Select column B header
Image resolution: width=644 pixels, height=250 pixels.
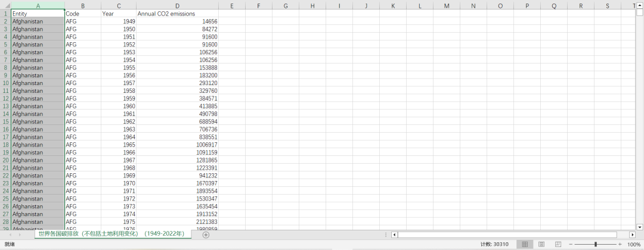coord(83,6)
